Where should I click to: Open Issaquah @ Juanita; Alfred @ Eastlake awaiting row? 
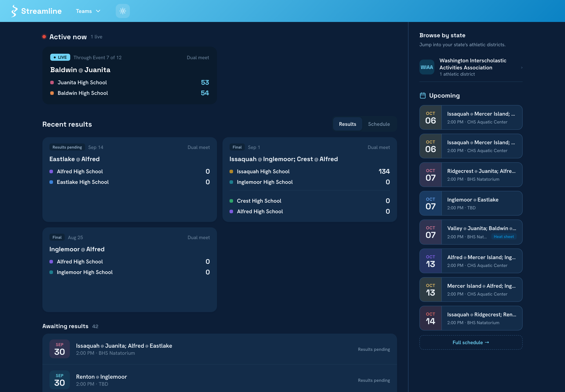(220, 349)
